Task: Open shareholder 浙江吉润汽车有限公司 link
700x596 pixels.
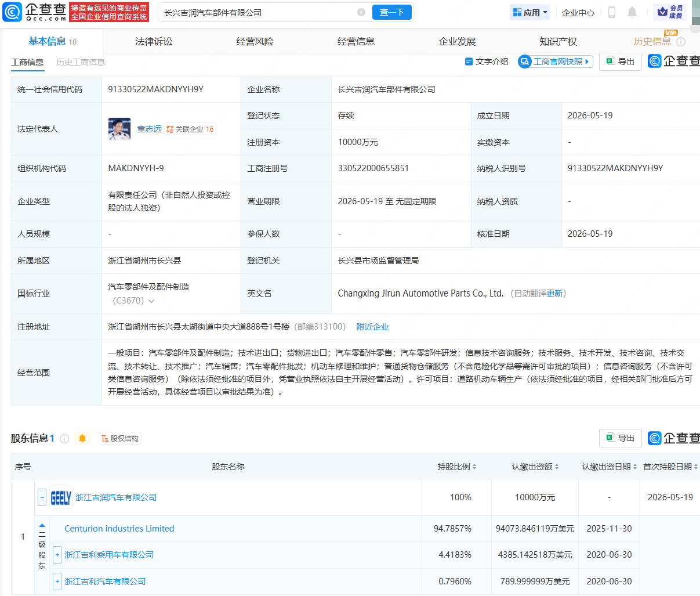Action: [116, 497]
